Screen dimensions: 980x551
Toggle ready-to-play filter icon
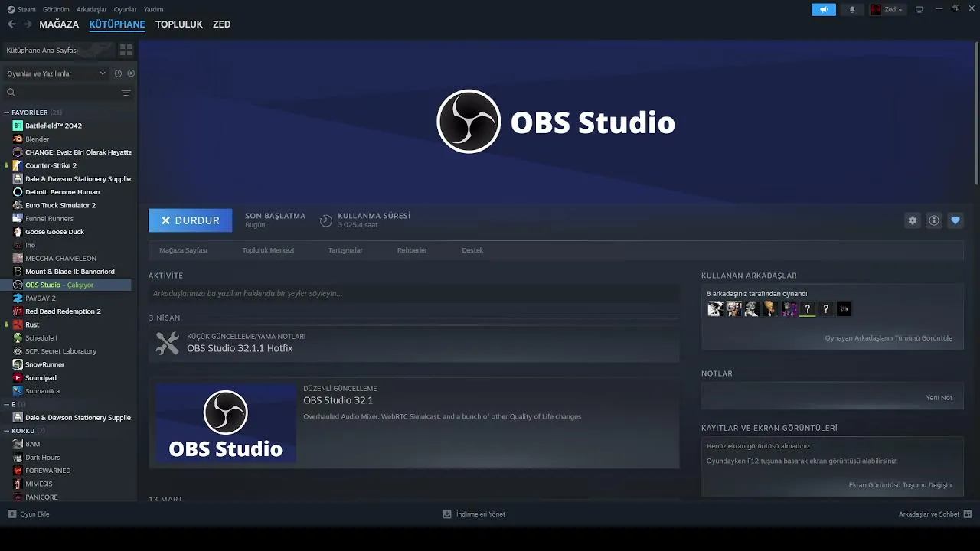[x=131, y=73]
